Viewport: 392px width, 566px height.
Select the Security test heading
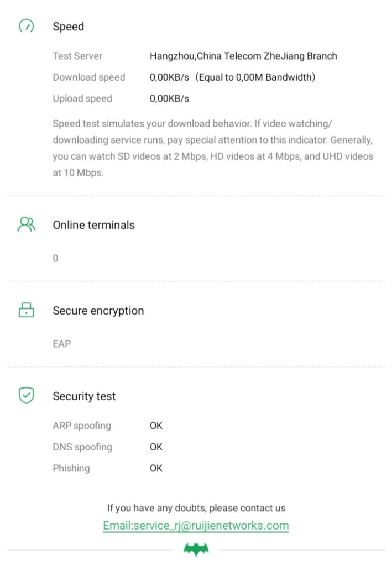click(x=84, y=396)
